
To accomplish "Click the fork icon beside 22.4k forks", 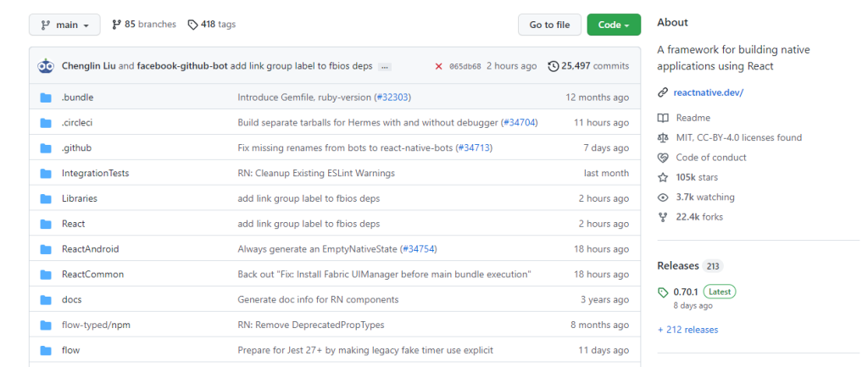I will (x=663, y=217).
